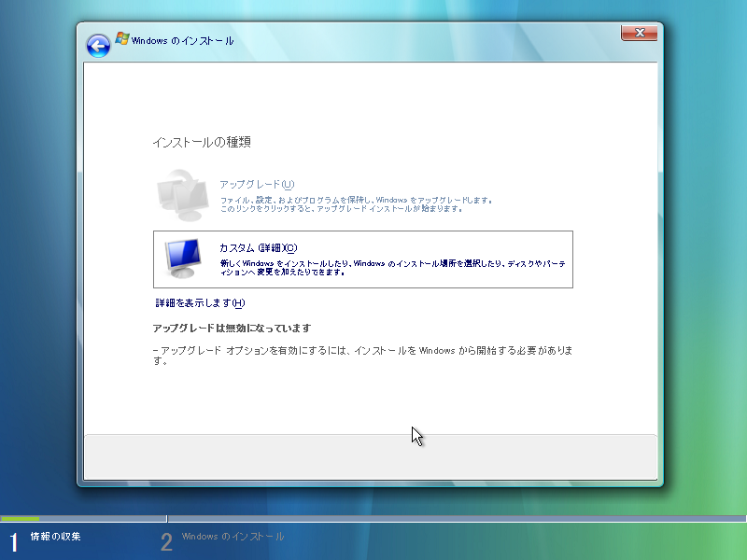Click the upgrade description text
Screen dimensions: 747x560
(x=356, y=204)
